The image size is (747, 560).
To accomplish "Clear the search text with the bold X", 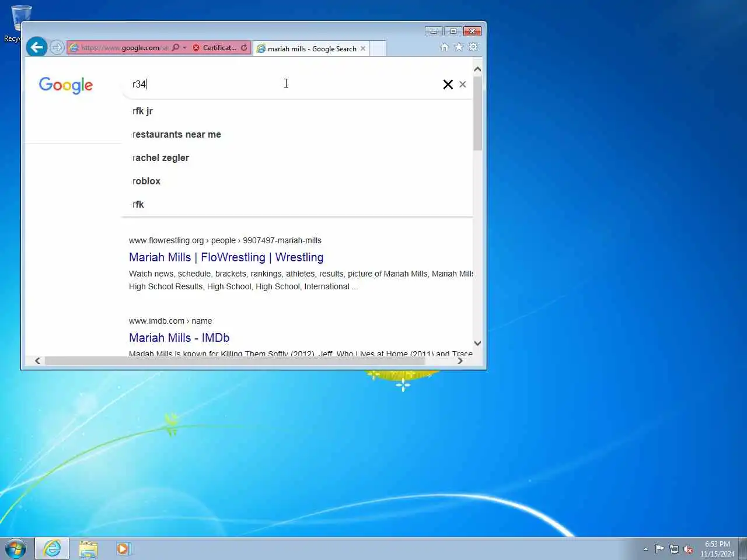I will (x=448, y=85).
